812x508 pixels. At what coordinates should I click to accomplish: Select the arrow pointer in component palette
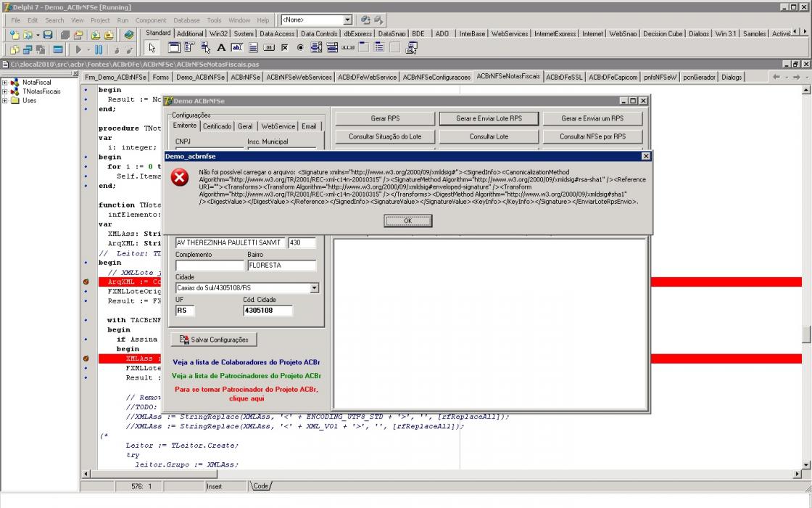152,48
